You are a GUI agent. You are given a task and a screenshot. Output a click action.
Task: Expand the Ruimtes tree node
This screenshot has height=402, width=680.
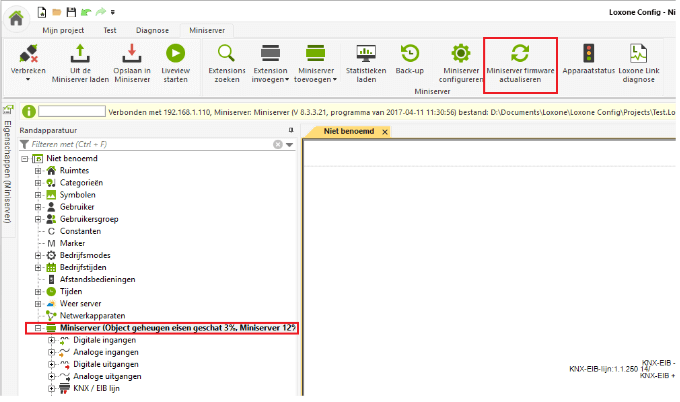pos(38,171)
